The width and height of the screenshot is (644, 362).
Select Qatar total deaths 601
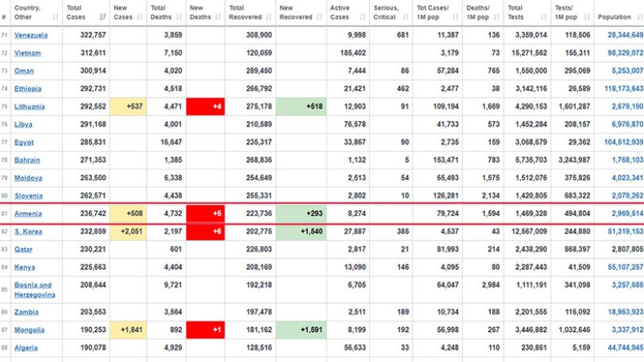click(175, 249)
